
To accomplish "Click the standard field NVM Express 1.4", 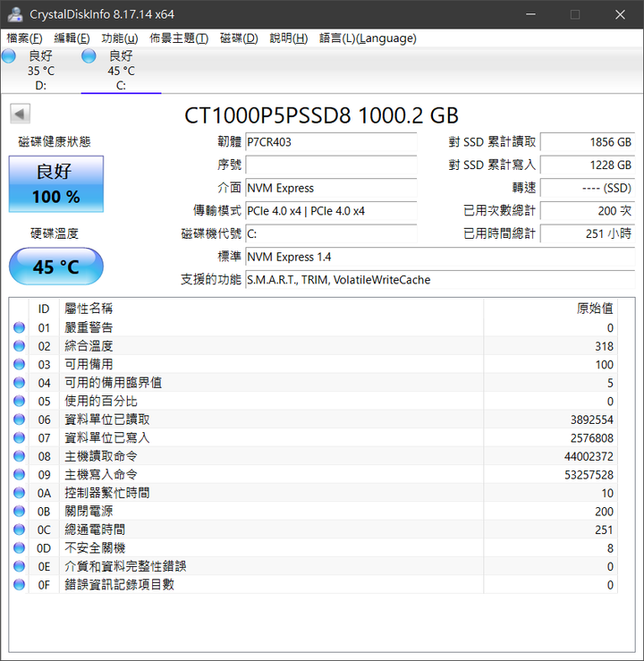I will click(440, 257).
